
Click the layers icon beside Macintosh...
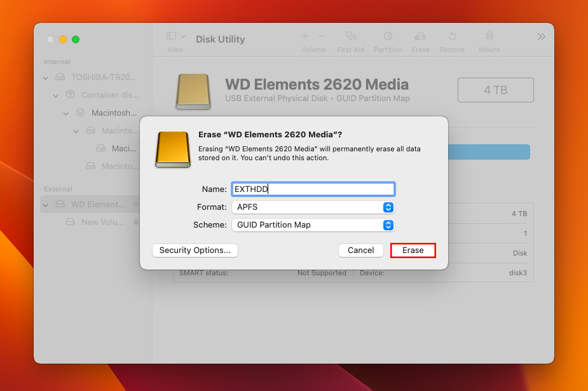[80, 113]
